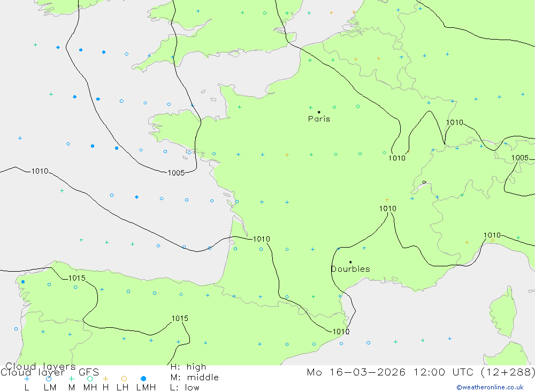Screen dimensions: 535x392
Task: Click the 'LM' legend label text
Action: click(x=50, y=388)
